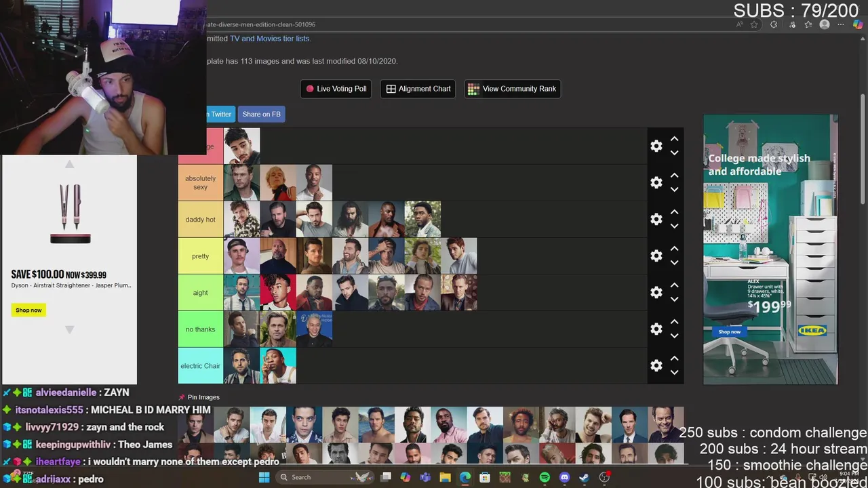Click Shop now on IKEA ad
This screenshot has height=488, width=868.
[x=730, y=331]
